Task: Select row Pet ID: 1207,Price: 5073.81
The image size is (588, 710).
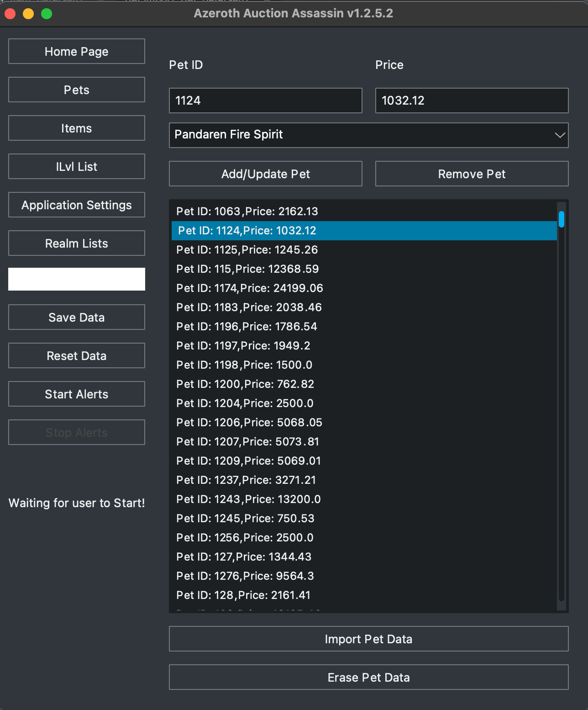Action: coord(364,442)
